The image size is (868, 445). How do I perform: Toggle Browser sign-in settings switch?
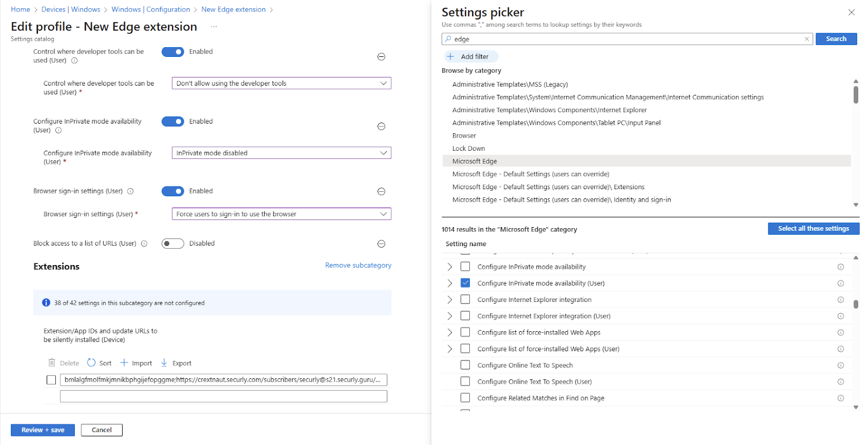coord(173,191)
